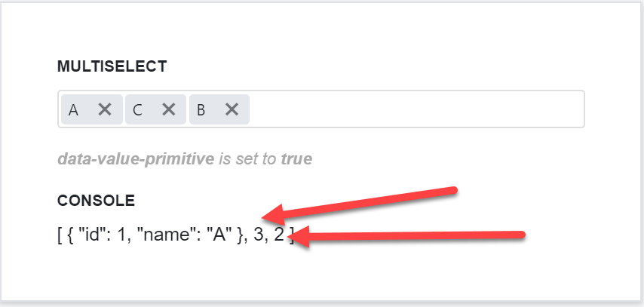Remove the A tag from multiselect
This screenshot has height=307, width=644.
(105, 109)
